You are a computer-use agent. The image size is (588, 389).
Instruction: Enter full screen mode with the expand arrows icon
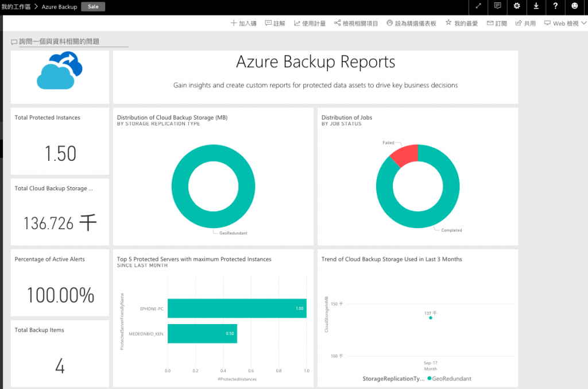(x=479, y=6)
